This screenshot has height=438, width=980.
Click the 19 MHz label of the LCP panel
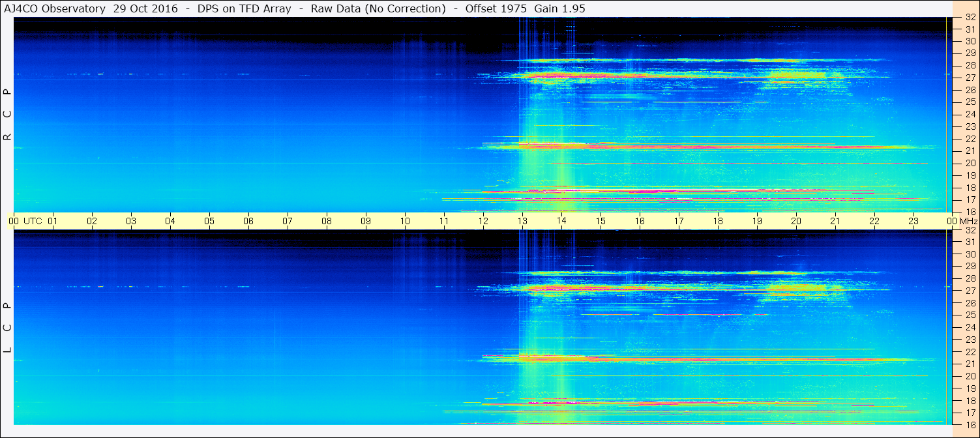(x=970, y=388)
